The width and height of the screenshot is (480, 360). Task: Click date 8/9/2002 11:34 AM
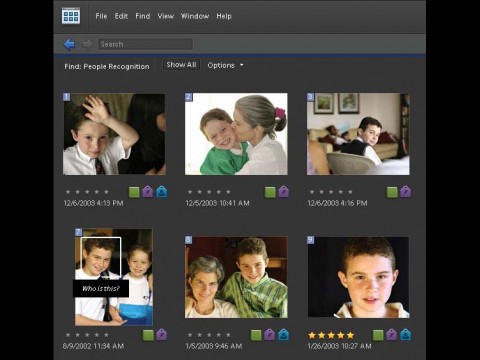[93, 346]
